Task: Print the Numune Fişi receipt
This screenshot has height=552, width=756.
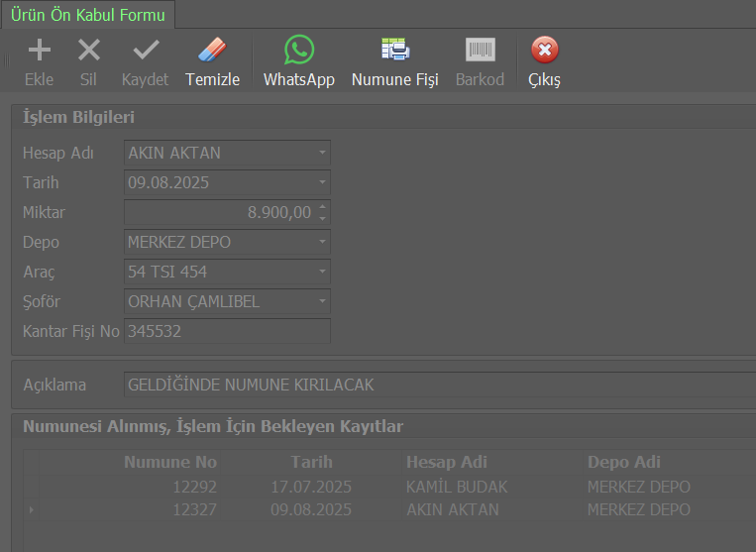Action: [x=394, y=51]
